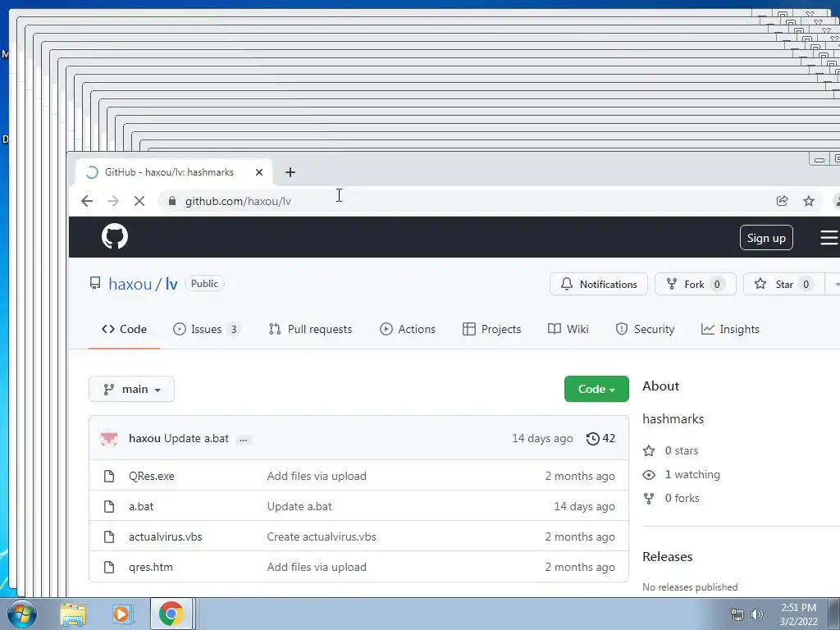
Task: Click the padlock site info icon
Action: pyautogui.click(x=172, y=201)
